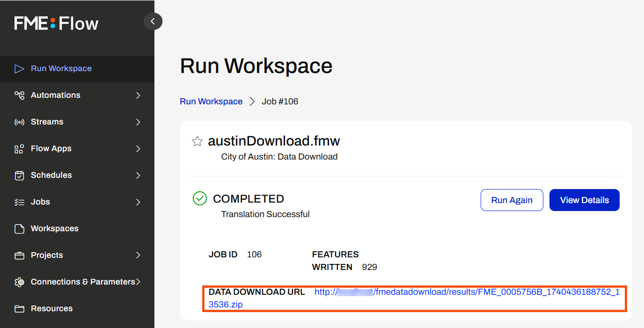Viewport: 644px width, 328px height.
Task: Click the JOB ID label
Action: [223, 255]
